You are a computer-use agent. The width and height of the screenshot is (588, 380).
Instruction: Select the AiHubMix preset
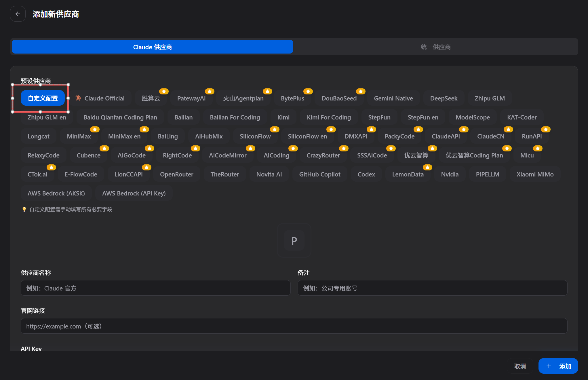pyautogui.click(x=209, y=136)
